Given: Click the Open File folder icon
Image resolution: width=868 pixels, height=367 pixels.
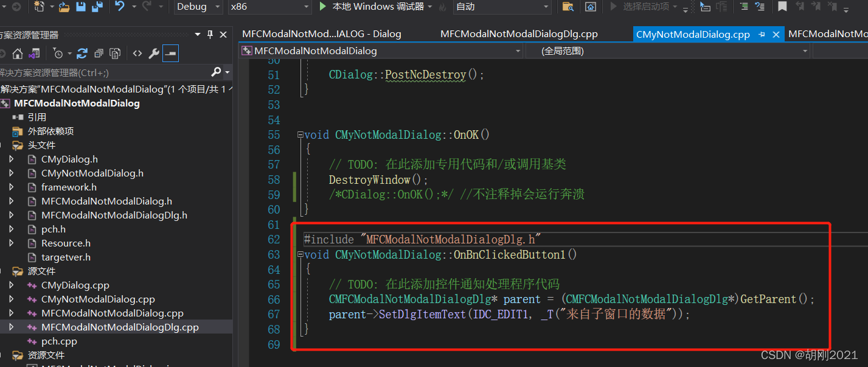Looking at the screenshot, I should point(64,7).
